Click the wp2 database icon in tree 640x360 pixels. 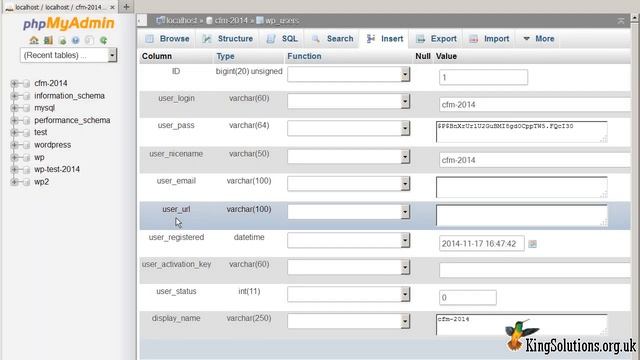tap(27, 182)
